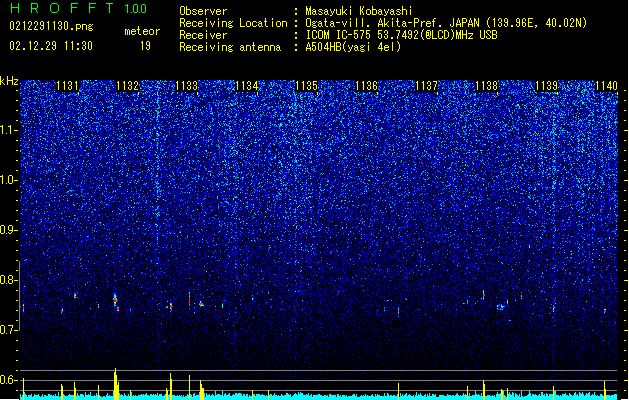
Task: Click the word meteor above the count
Action: click(142, 31)
